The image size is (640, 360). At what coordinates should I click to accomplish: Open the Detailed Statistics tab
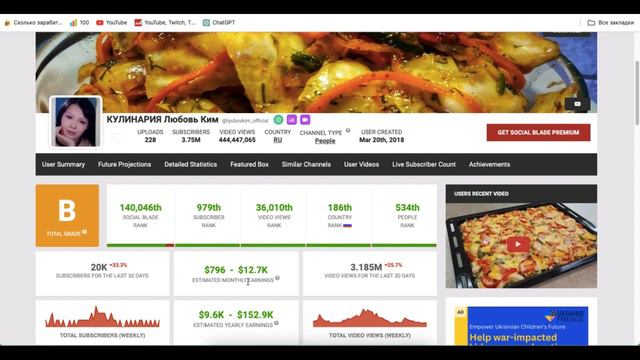[x=191, y=164]
